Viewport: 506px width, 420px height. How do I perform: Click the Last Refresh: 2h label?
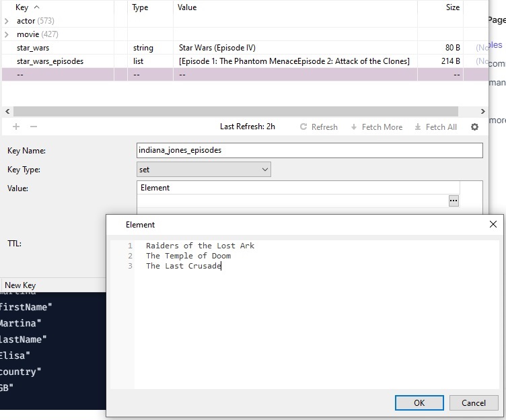(x=248, y=127)
